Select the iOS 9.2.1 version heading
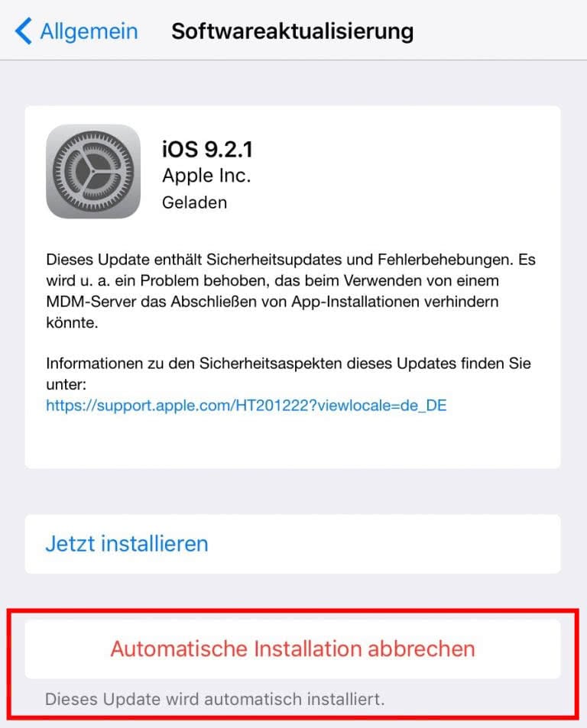The height and width of the screenshot is (728, 587). click(x=207, y=150)
